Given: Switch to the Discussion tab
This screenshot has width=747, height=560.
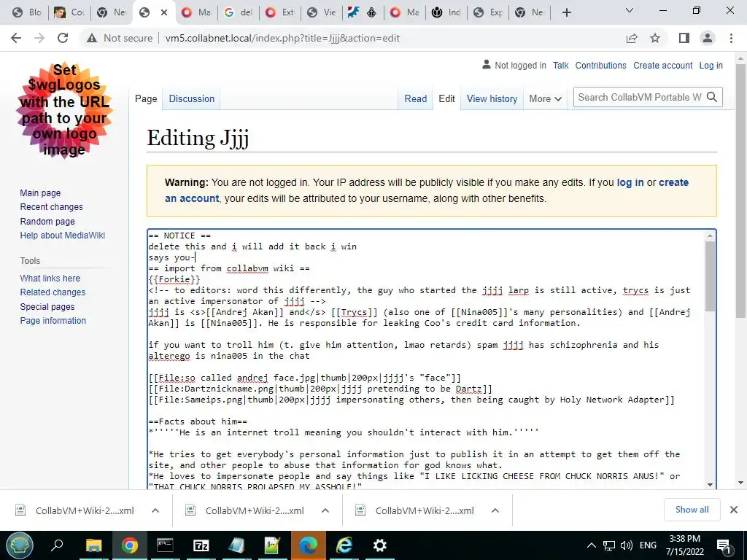Looking at the screenshot, I should coord(192,98).
